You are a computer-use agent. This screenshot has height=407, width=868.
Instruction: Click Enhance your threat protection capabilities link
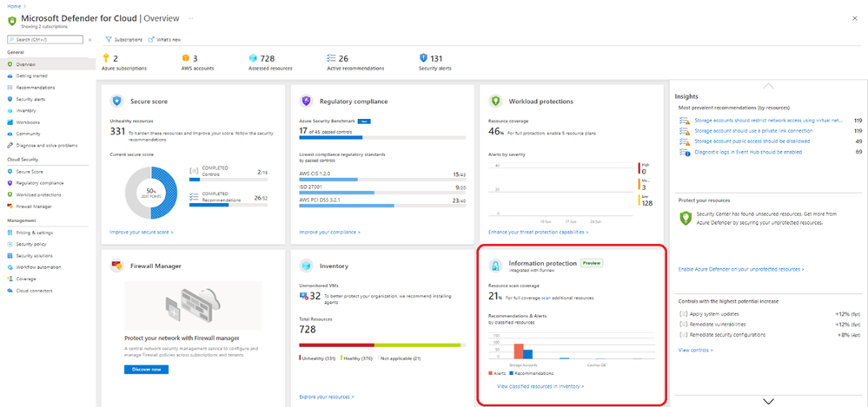(x=538, y=233)
